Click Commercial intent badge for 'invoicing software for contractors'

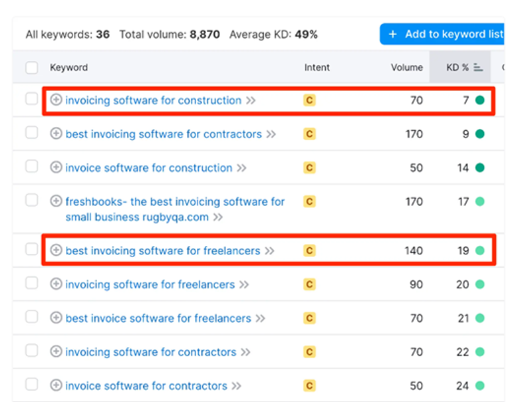point(309,352)
